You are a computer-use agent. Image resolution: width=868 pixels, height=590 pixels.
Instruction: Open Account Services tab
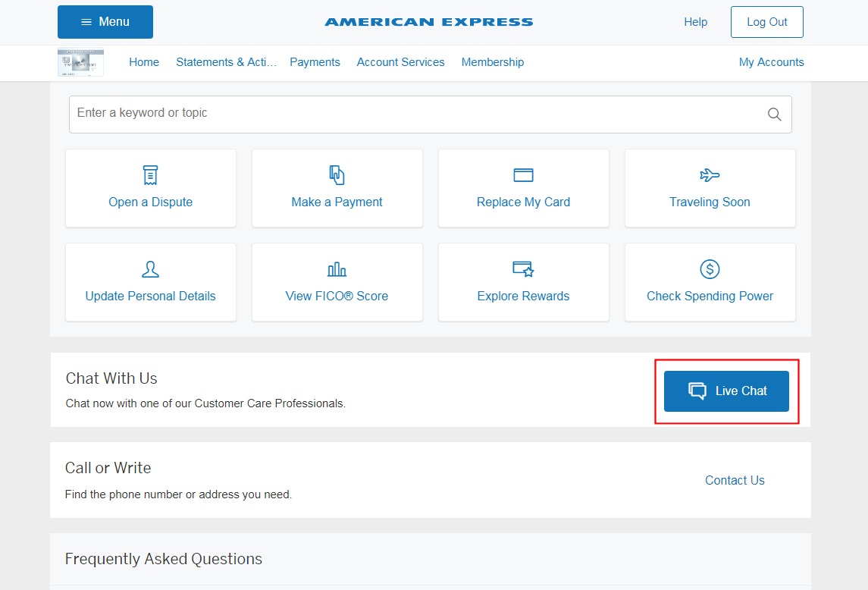(401, 62)
